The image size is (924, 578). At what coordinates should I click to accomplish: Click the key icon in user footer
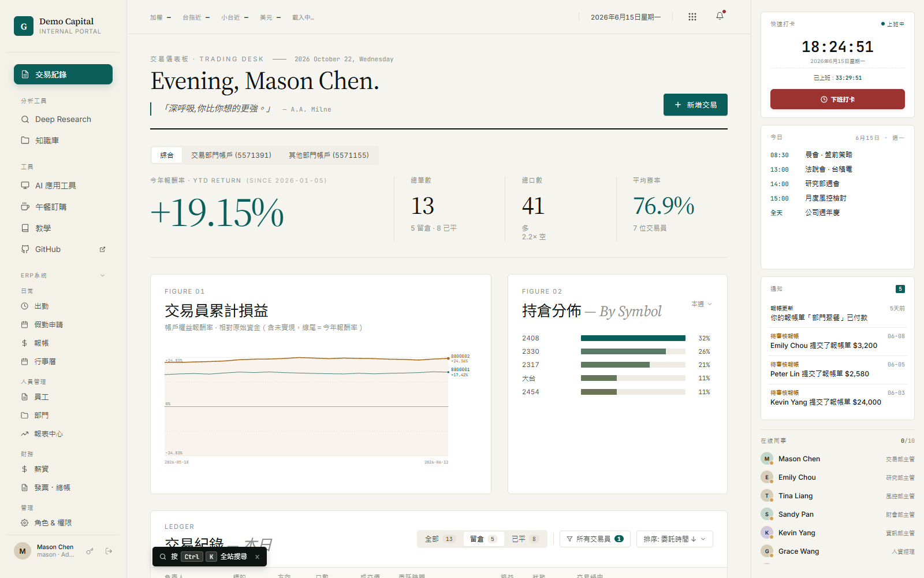point(90,551)
